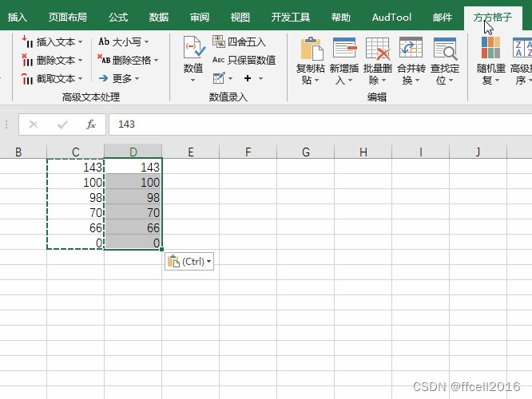The width and height of the screenshot is (532, 399).
Task: Select the 方方格子 ribbon tab
Action: tap(493, 18)
